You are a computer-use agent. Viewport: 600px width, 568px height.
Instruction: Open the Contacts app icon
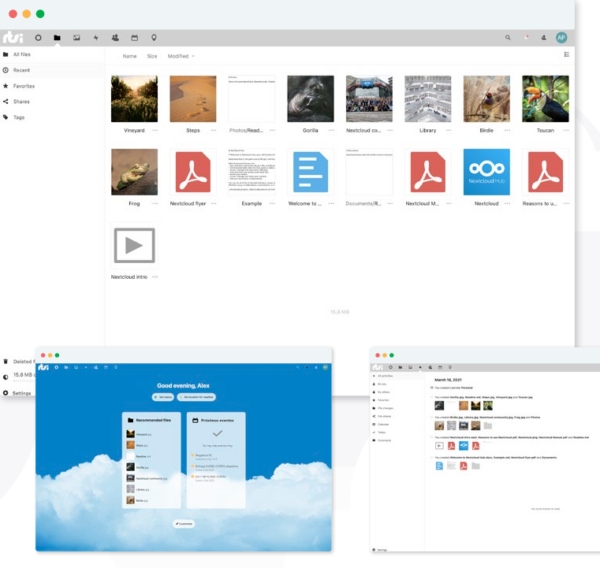pos(115,37)
